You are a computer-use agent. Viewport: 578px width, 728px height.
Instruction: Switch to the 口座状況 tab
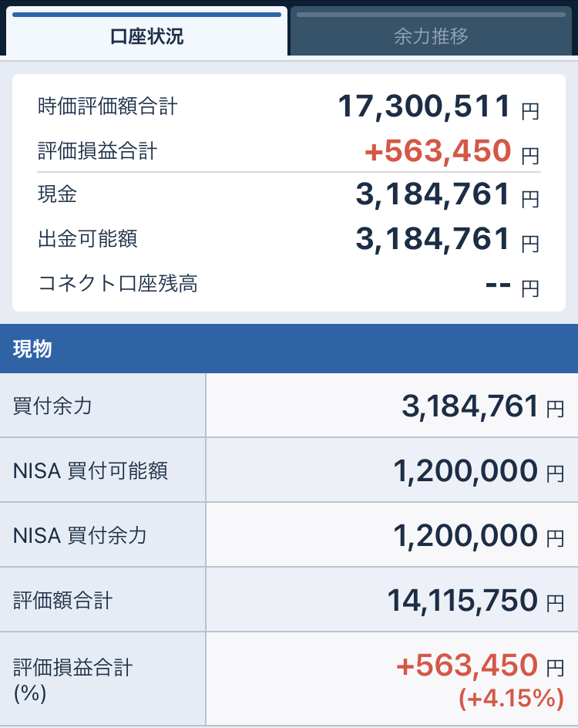click(146, 35)
